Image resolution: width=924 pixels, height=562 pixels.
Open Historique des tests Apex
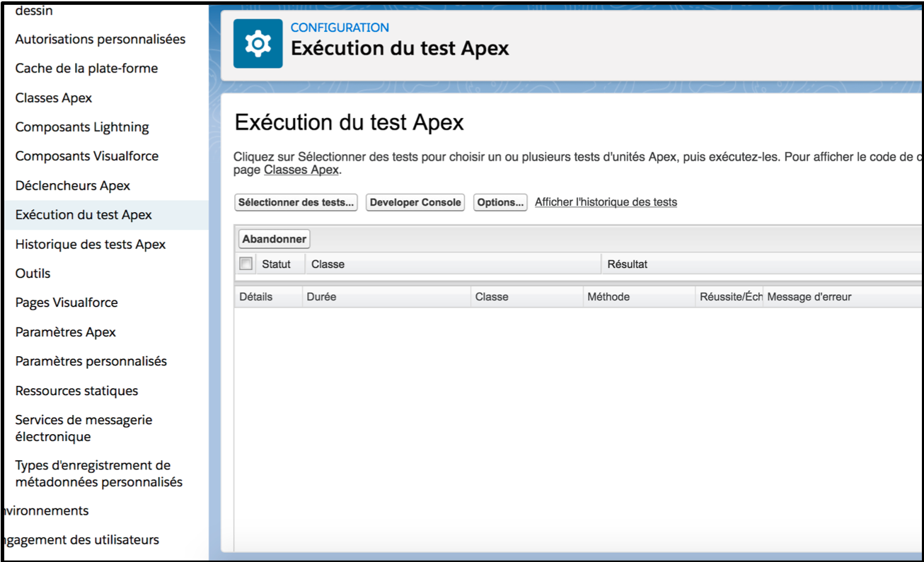(x=91, y=245)
